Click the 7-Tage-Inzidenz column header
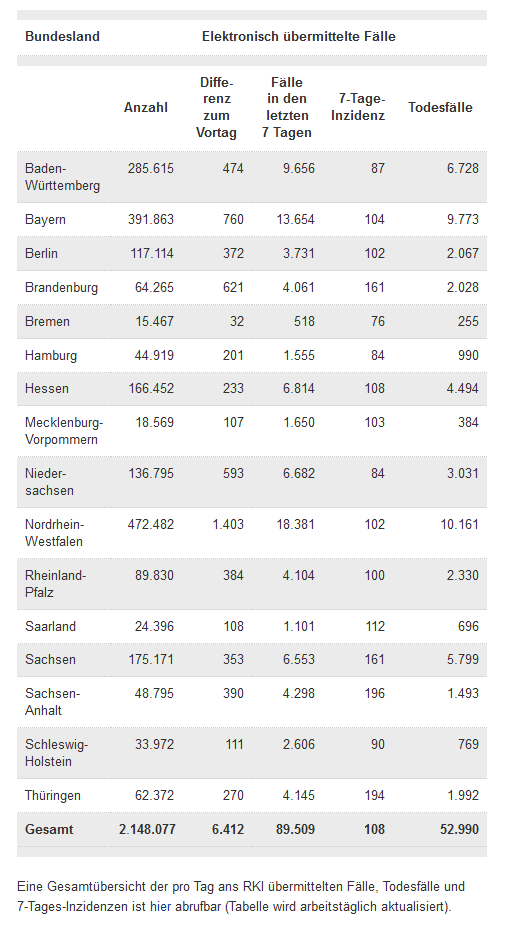 coord(358,108)
